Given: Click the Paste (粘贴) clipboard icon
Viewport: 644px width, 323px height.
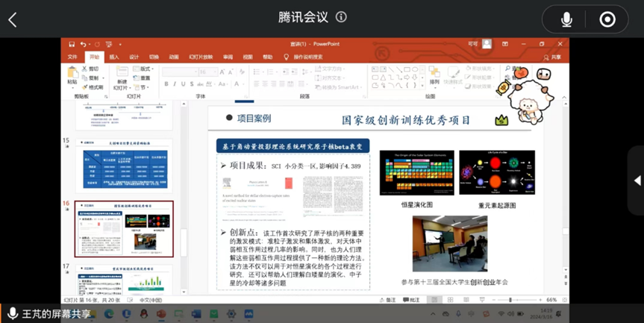Looking at the screenshot, I should (72, 74).
